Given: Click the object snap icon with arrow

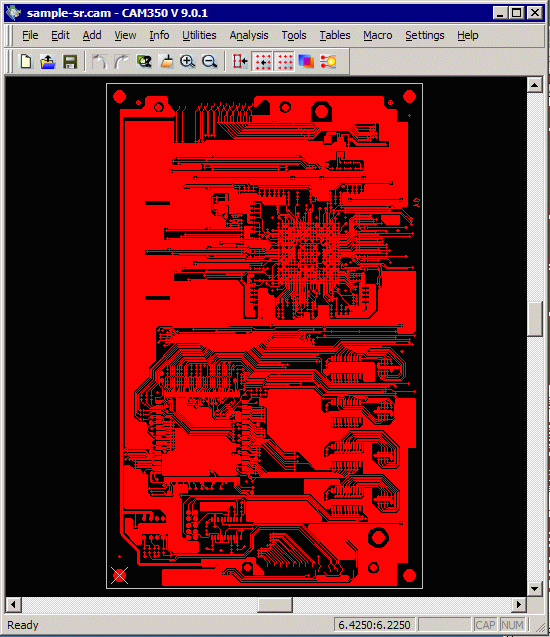Looking at the screenshot, I should coord(240,62).
